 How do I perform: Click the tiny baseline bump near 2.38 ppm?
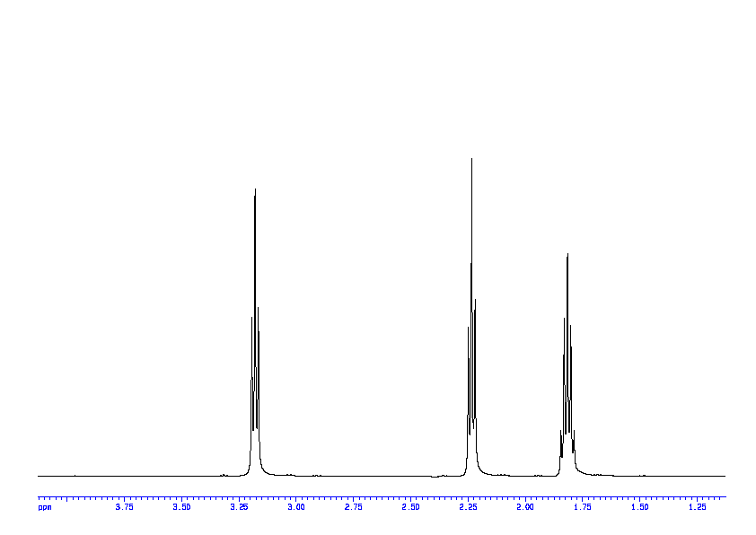pyautogui.click(x=441, y=475)
